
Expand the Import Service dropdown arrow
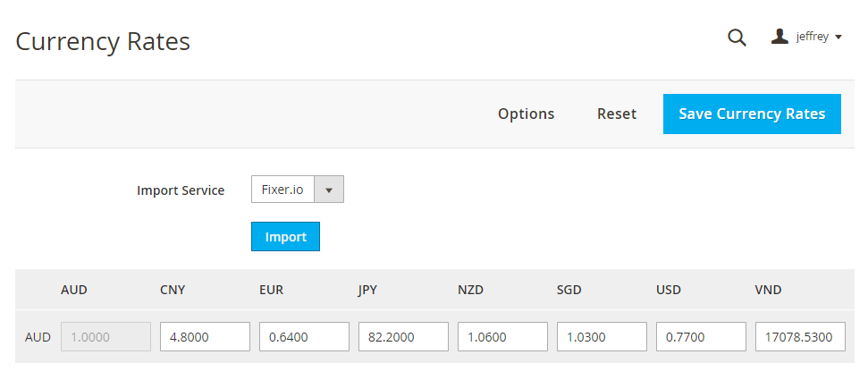click(329, 190)
